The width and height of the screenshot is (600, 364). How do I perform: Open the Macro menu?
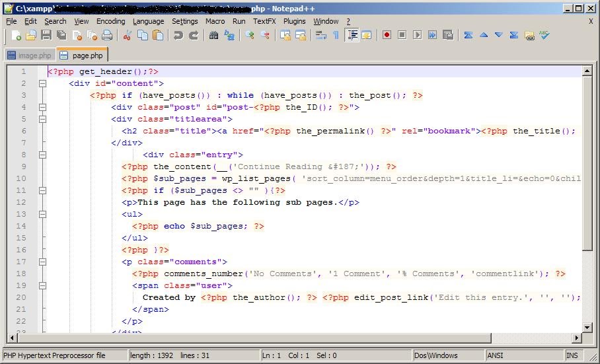[x=215, y=21]
